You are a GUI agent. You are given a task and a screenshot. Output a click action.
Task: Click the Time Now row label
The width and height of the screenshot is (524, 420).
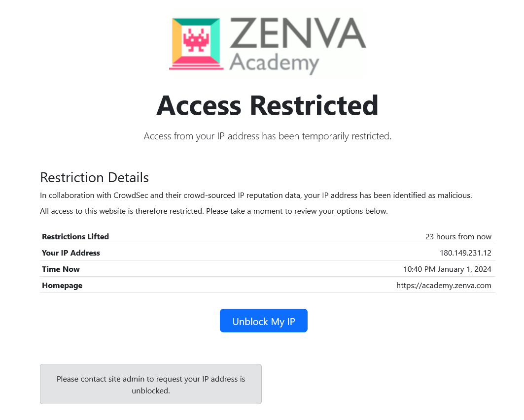61,269
